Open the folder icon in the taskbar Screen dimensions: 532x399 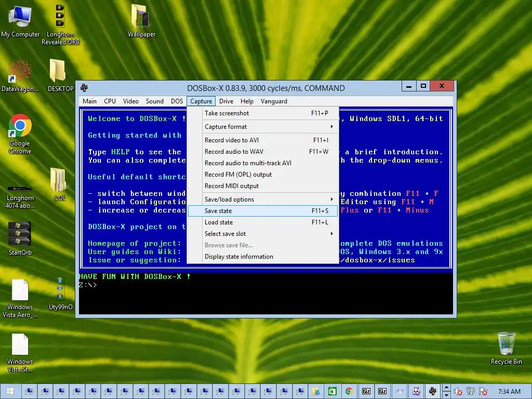click(x=316, y=391)
